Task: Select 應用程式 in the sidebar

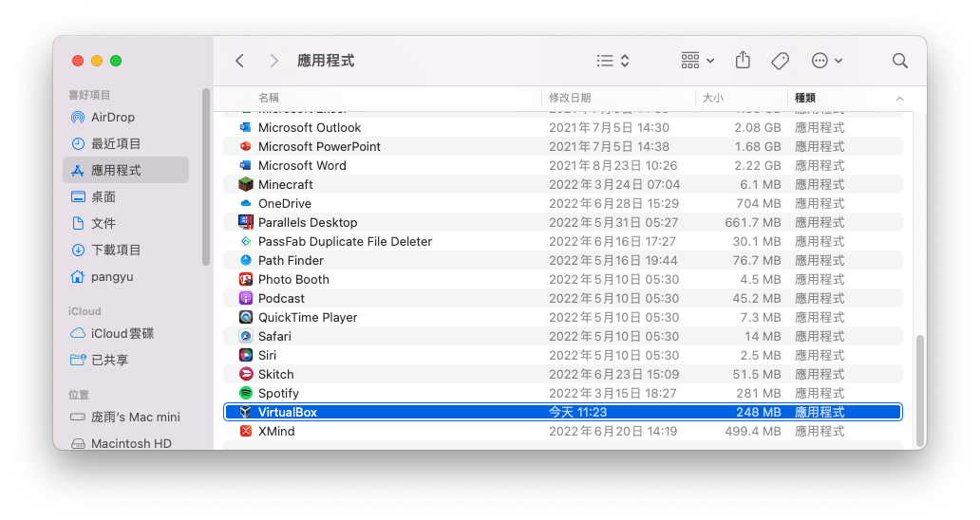Action: tap(125, 170)
